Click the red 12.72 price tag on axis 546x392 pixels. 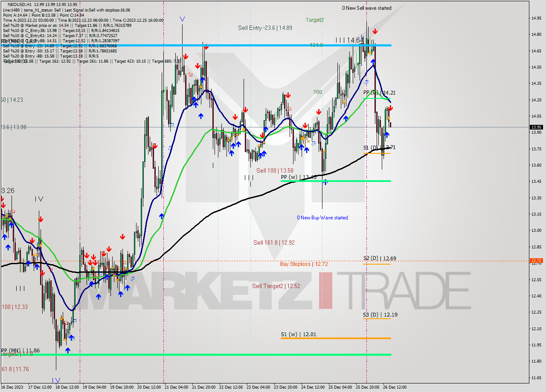click(536, 260)
